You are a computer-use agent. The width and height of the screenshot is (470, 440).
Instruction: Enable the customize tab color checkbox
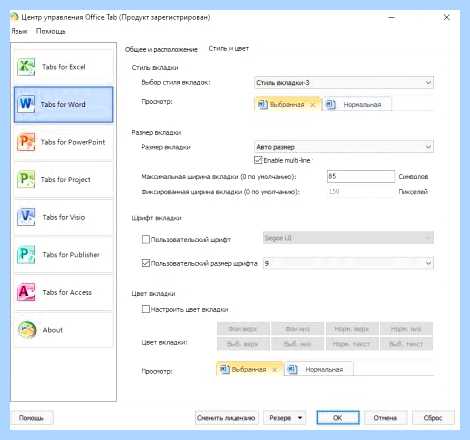146,309
